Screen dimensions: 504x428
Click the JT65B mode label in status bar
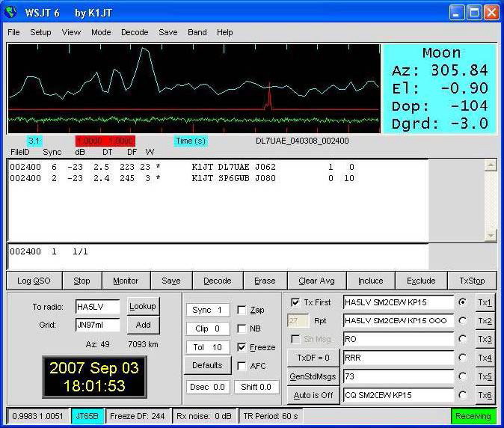[x=87, y=416]
